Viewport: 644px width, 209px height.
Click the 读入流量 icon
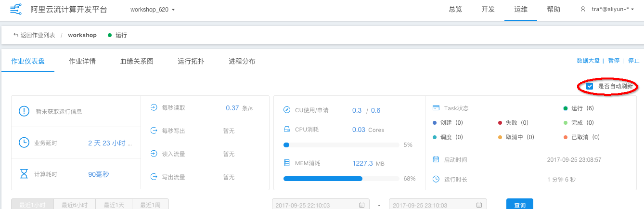(154, 154)
